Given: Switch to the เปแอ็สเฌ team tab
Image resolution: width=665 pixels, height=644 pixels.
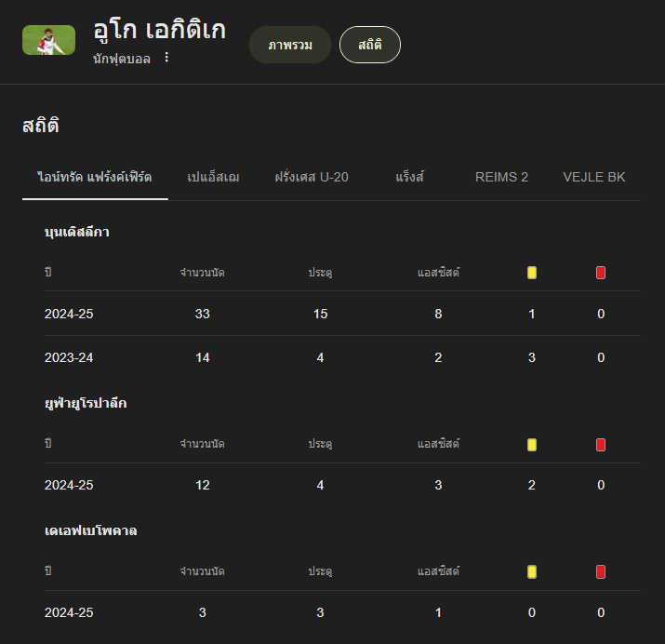Looking at the screenshot, I should (x=213, y=177).
